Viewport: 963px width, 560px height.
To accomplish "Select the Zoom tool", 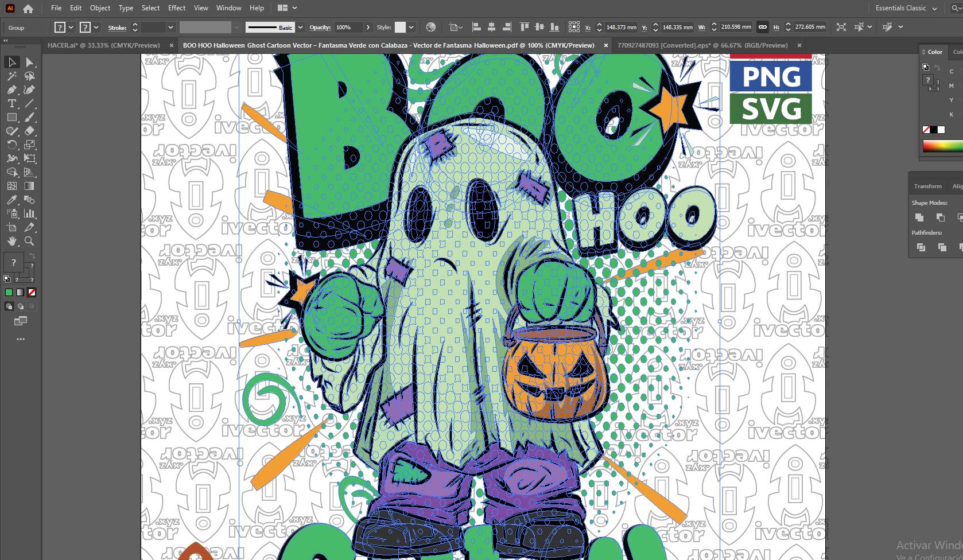I will pos(30,241).
